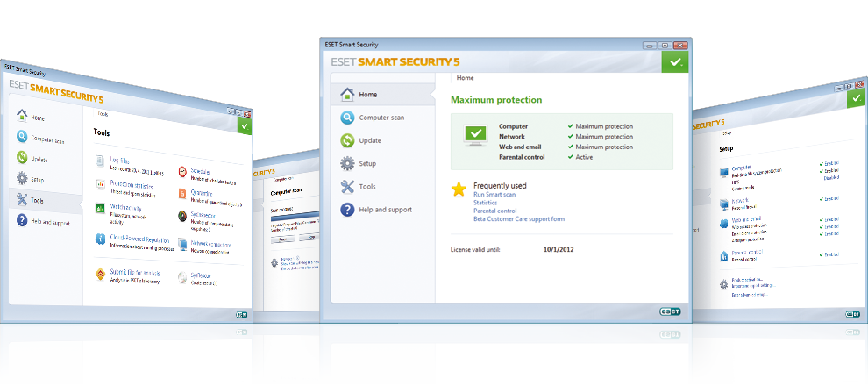
Task: Click green checkmark icon in left Tools window
Action: [244, 125]
